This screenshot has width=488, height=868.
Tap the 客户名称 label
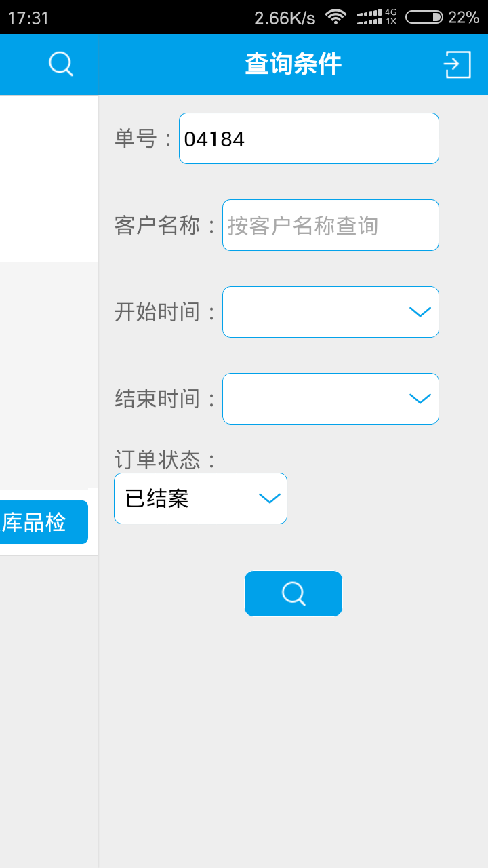click(159, 225)
